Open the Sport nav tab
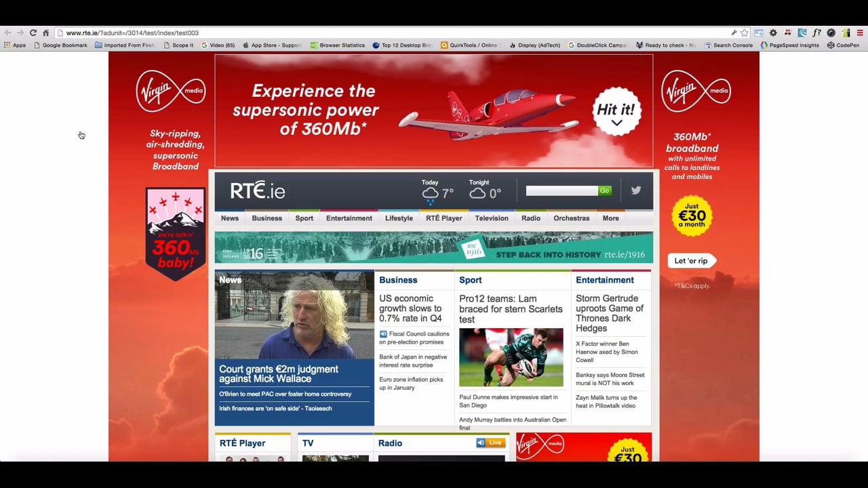The height and width of the screenshot is (488, 868). pyautogui.click(x=304, y=218)
